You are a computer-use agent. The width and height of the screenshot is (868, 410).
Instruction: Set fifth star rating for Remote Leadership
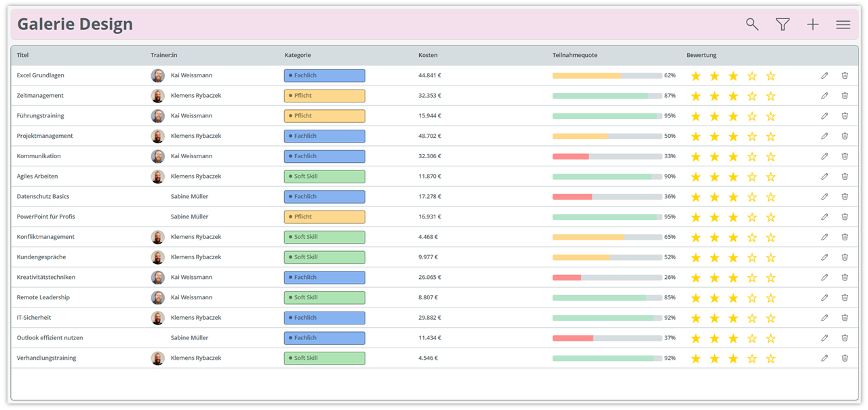pos(770,298)
